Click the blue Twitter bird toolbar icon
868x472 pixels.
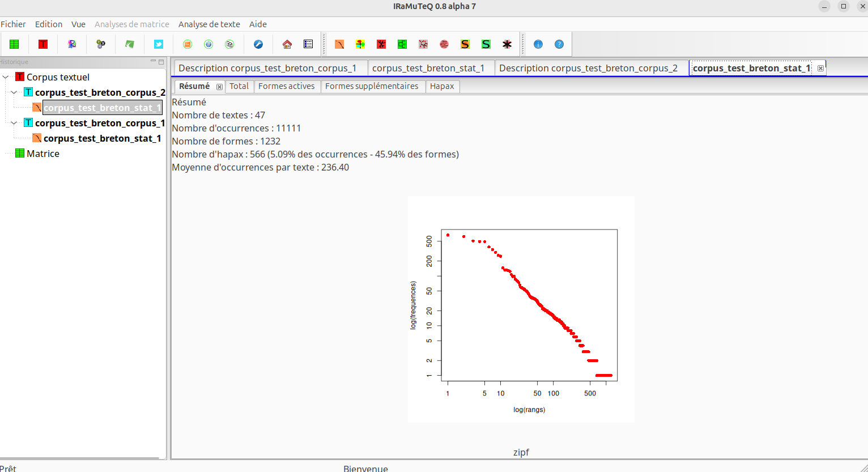[159, 44]
